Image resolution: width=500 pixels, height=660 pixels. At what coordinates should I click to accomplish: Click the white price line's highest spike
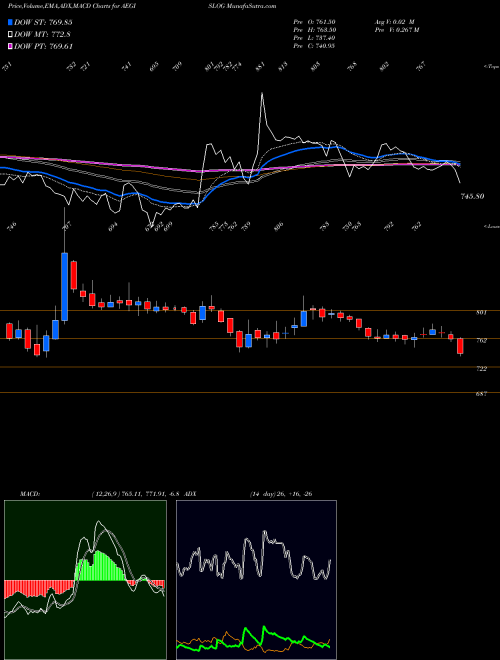(x=262, y=94)
